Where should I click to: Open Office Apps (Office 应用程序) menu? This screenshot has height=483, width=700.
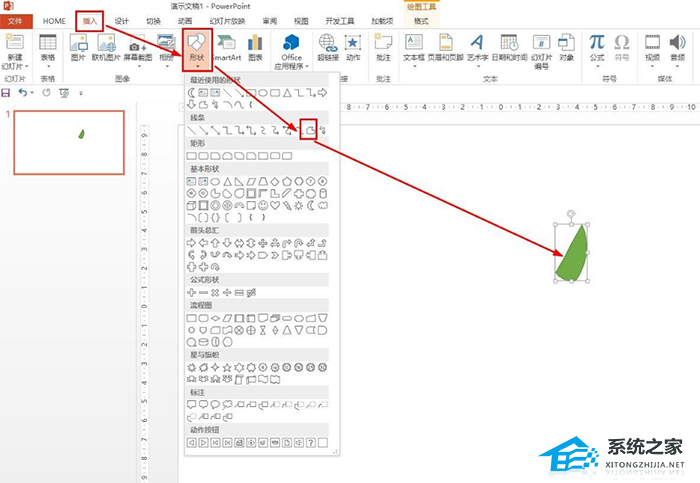pos(292,52)
